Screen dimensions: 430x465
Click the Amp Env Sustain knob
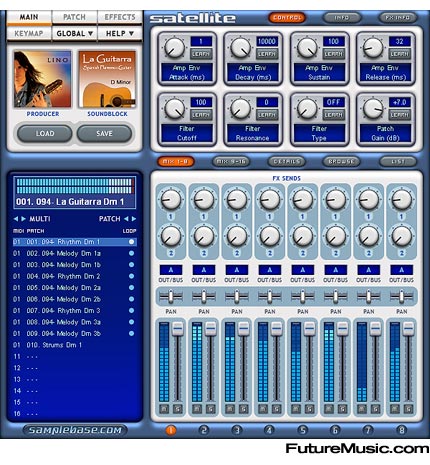pyautogui.click(x=307, y=48)
